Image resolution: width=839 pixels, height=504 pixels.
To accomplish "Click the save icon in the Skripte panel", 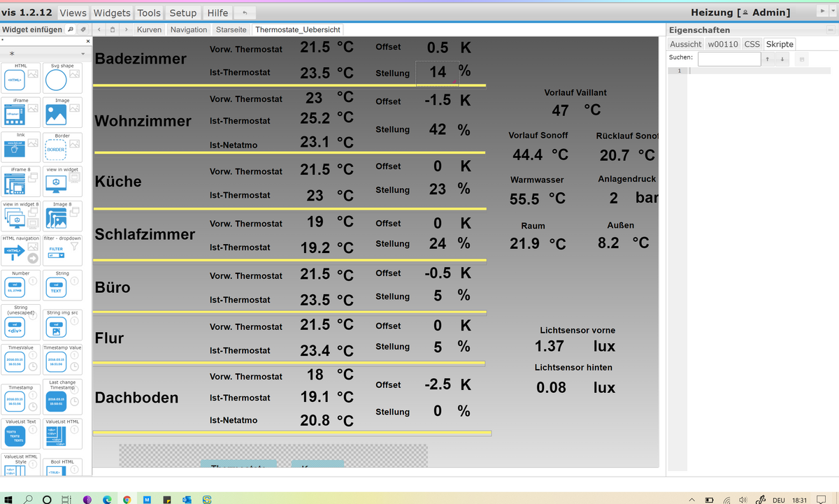I will [801, 59].
